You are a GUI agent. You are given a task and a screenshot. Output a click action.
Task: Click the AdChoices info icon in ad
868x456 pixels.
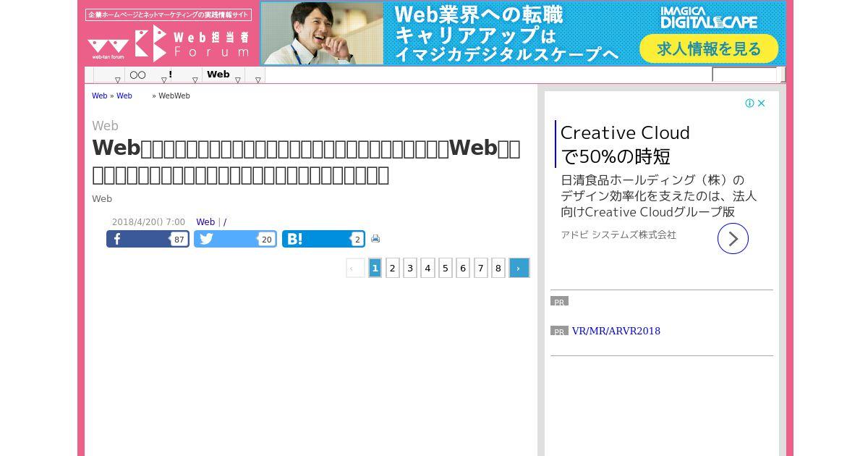pyautogui.click(x=750, y=104)
